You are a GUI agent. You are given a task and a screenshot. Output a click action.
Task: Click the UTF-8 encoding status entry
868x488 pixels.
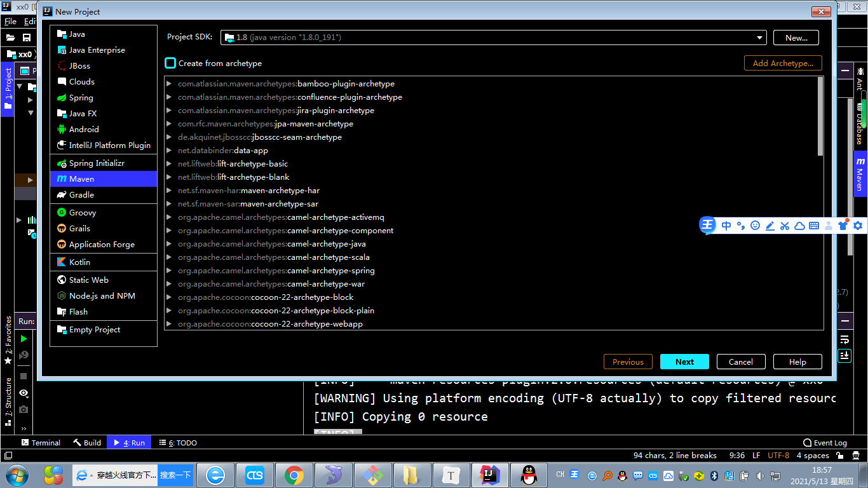click(778, 455)
